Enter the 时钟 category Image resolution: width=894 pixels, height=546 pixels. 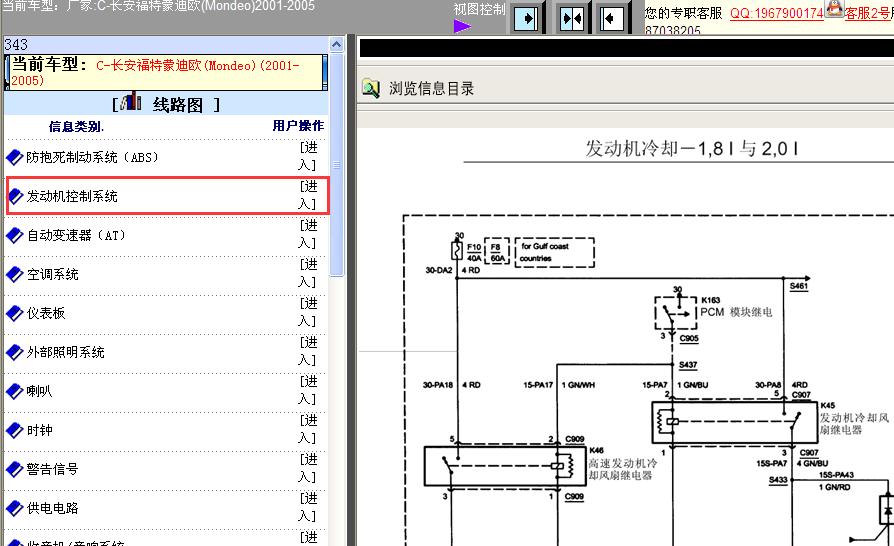pos(308,429)
